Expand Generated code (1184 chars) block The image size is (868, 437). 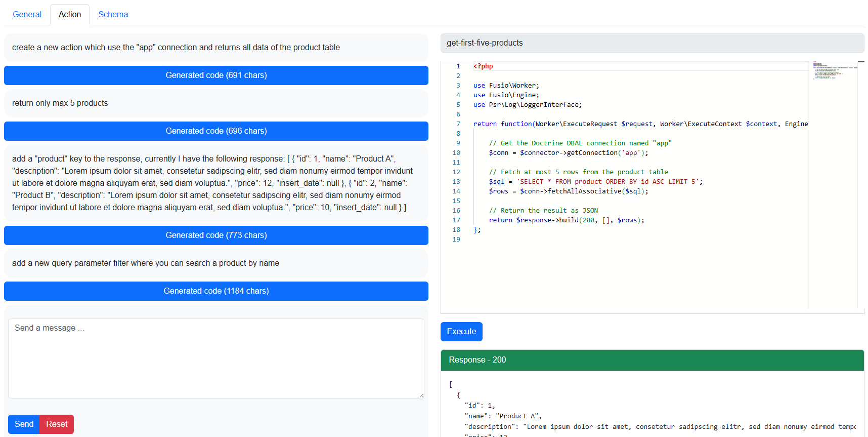coord(216,291)
